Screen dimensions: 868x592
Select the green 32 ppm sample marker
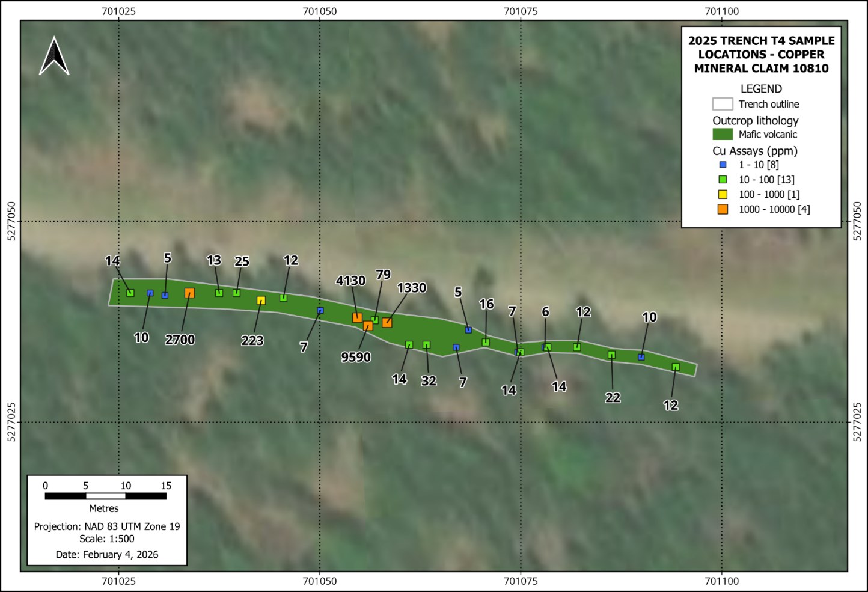(x=426, y=345)
